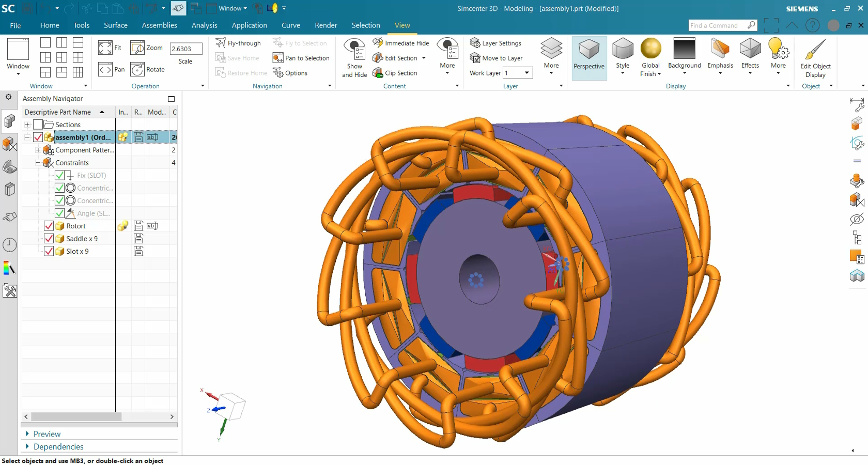The image size is (868, 465).
Task: Expand the Sections node in Assembly Navigator
Action: [x=26, y=125]
